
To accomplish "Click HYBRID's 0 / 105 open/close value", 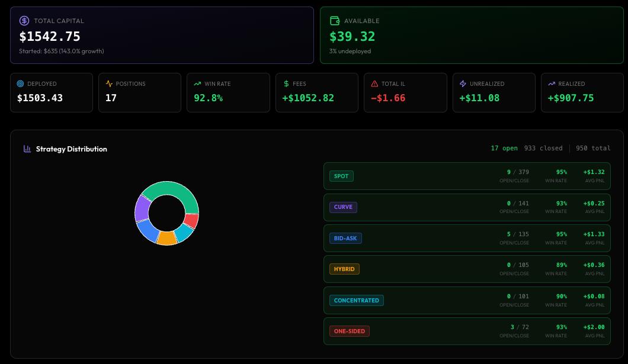I will click(518, 265).
